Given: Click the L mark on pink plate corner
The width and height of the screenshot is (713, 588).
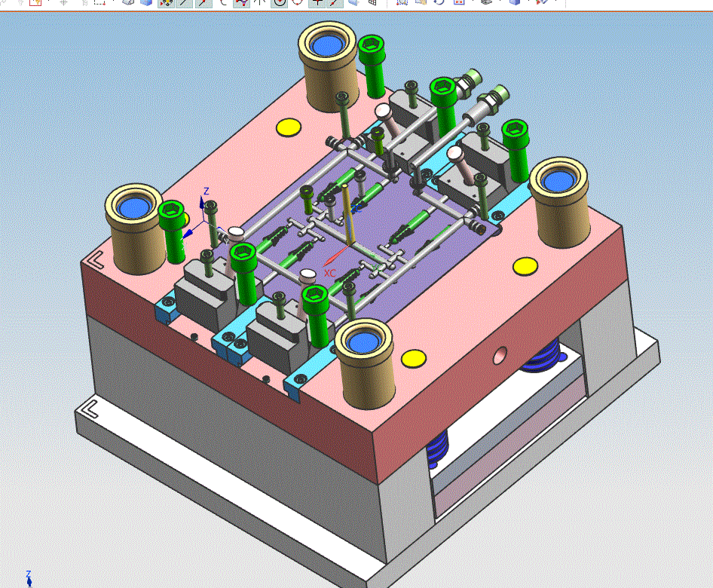Looking at the screenshot, I should [x=96, y=261].
